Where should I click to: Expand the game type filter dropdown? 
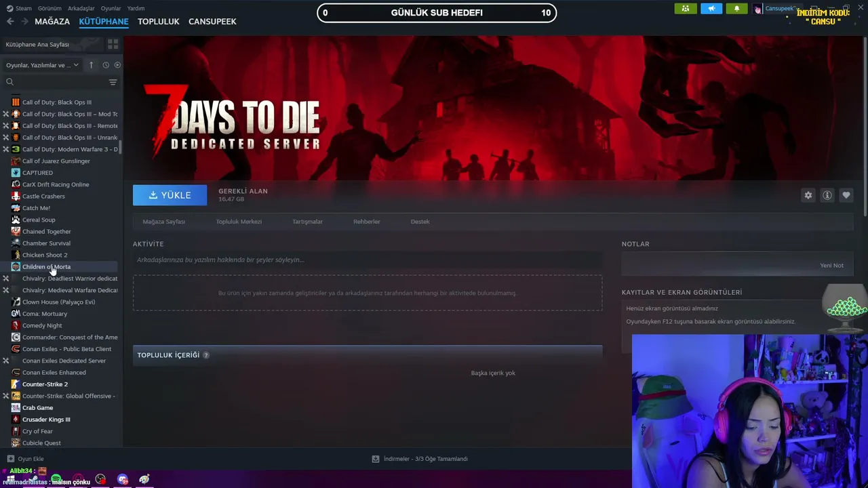(x=42, y=65)
